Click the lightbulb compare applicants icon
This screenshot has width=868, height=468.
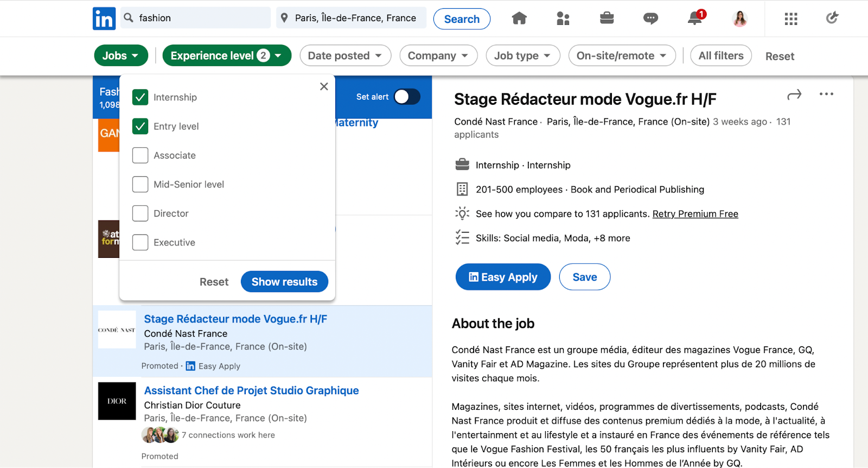coord(462,213)
